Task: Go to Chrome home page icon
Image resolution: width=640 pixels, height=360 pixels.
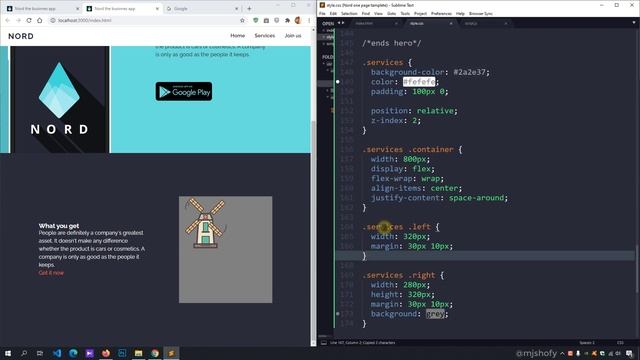Action: coord(40,20)
